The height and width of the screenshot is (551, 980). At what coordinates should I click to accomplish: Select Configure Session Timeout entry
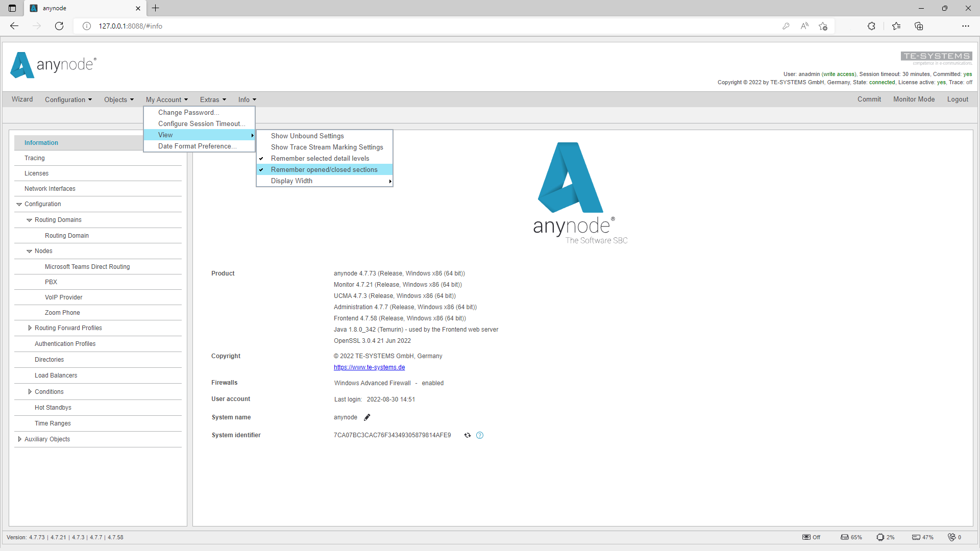pyautogui.click(x=199, y=124)
